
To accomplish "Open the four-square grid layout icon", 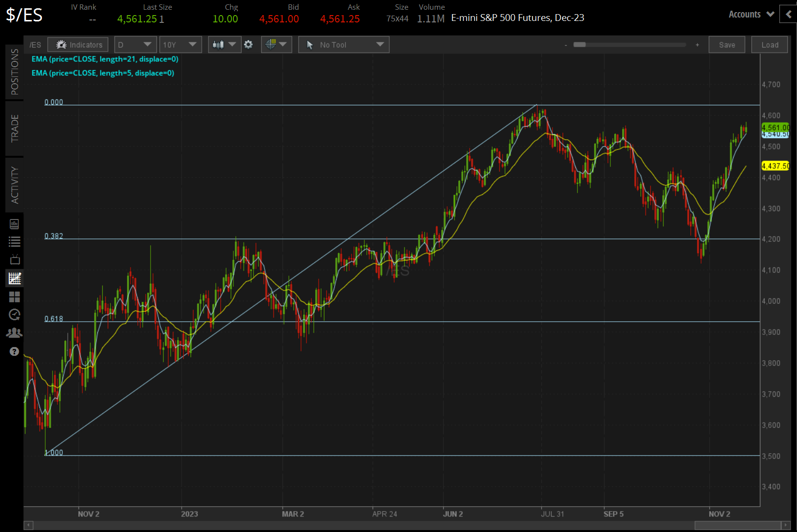I will [15, 297].
